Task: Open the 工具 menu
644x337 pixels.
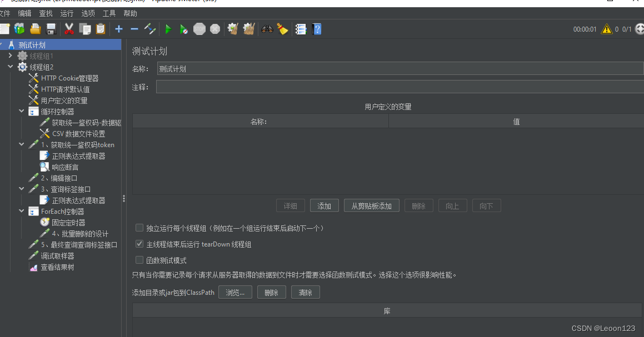Action: (109, 13)
